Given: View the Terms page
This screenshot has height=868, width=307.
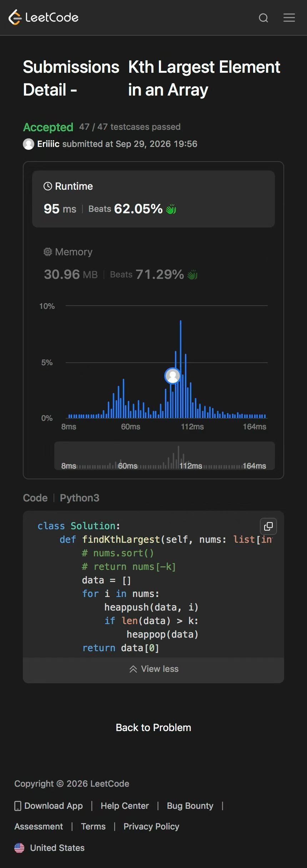Looking at the screenshot, I should [93, 826].
